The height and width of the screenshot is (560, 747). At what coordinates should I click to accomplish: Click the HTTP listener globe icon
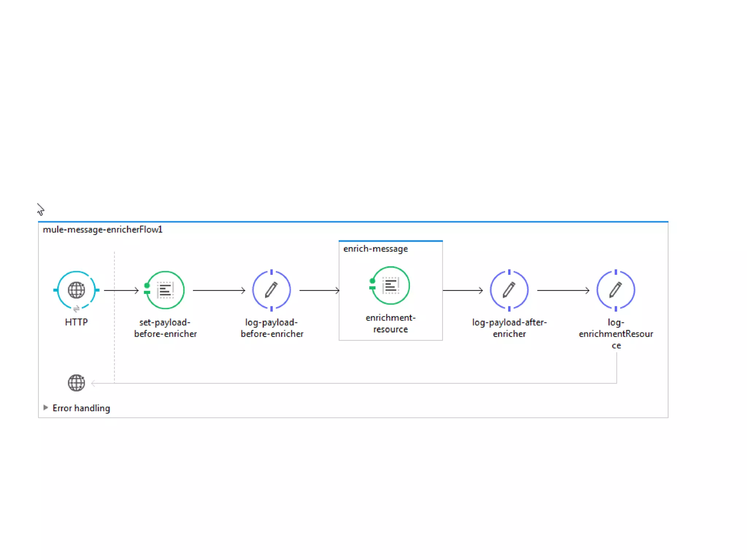[76, 290]
